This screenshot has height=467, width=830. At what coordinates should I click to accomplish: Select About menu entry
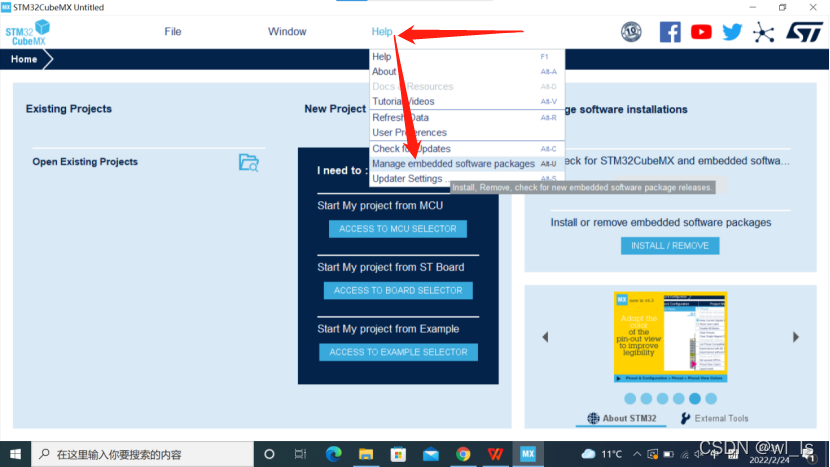point(467,71)
